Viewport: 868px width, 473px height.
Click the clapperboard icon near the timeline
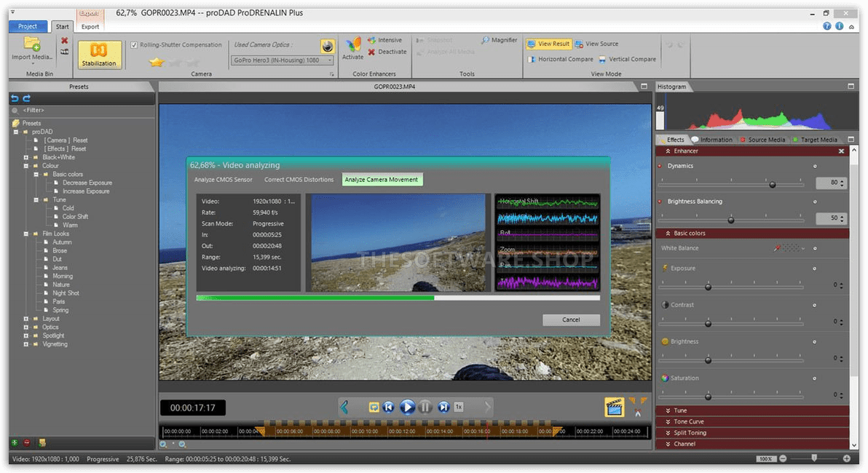click(x=614, y=407)
